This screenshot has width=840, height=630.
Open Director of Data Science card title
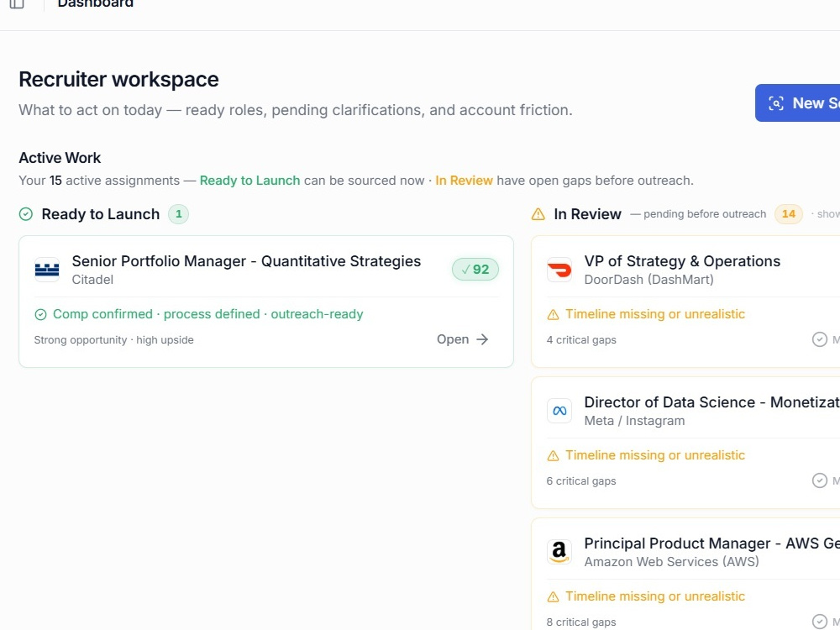[712, 402]
